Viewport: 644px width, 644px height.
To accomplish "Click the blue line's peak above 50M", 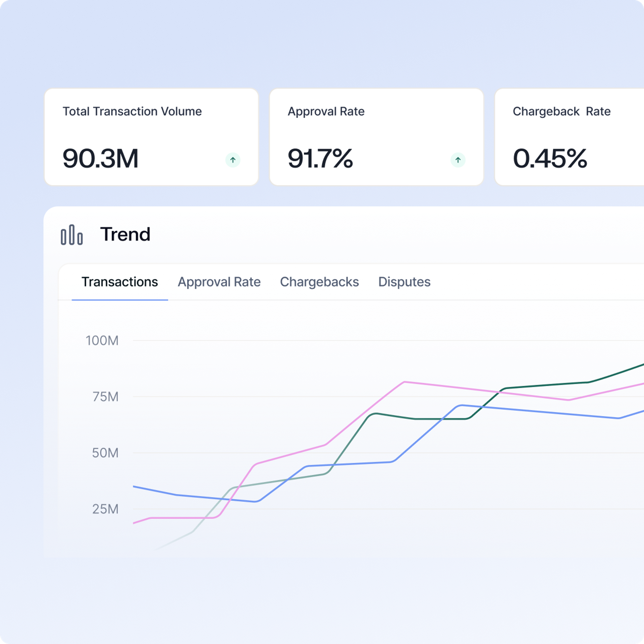I will click(461, 405).
